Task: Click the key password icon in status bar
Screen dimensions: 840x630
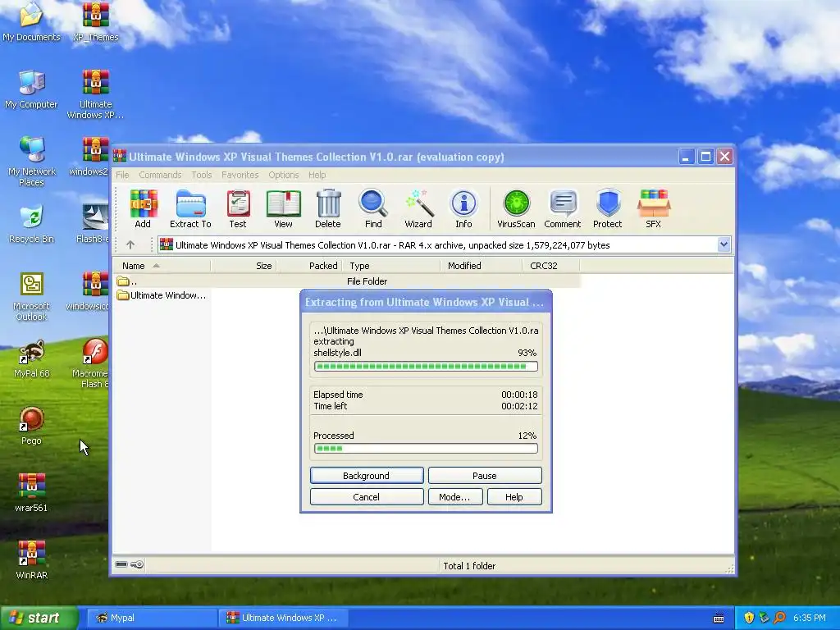Action: (137, 564)
